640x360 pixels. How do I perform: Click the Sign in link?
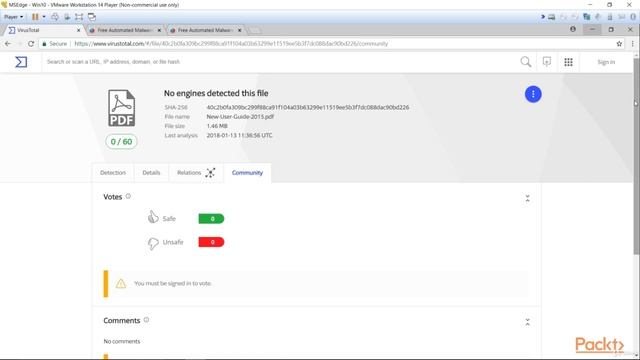click(606, 62)
